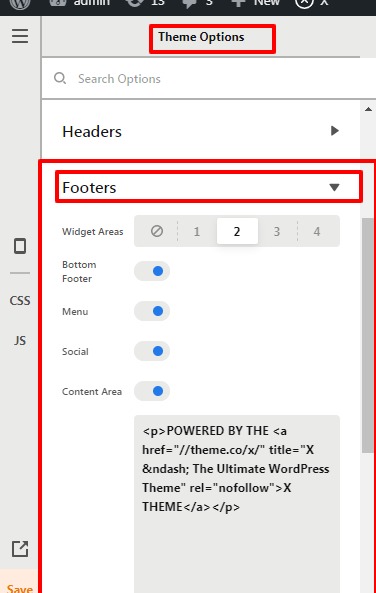Expand the Headers section
The image size is (376, 593).
click(200, 131)
